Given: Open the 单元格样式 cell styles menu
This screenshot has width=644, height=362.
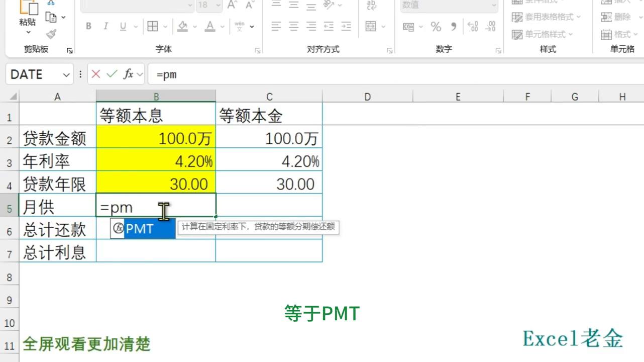Looking at the screenshot, I should pyautogui.click(x=542, y=35).
